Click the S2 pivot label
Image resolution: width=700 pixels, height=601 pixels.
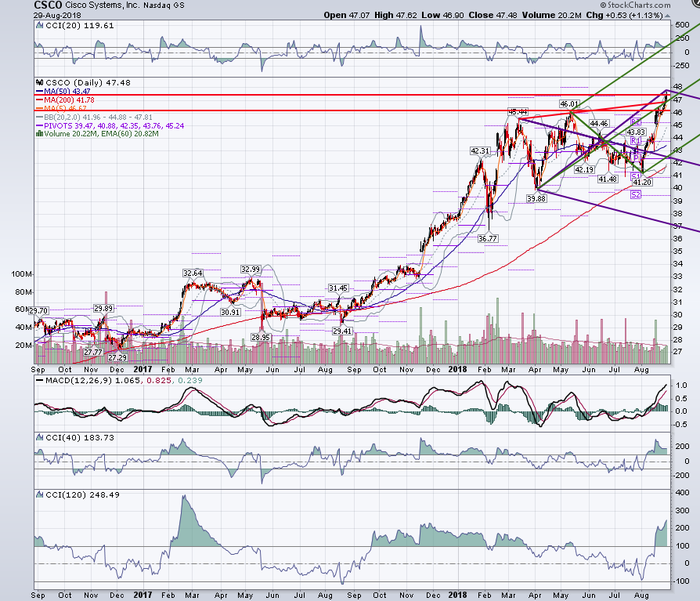point(636,195)
